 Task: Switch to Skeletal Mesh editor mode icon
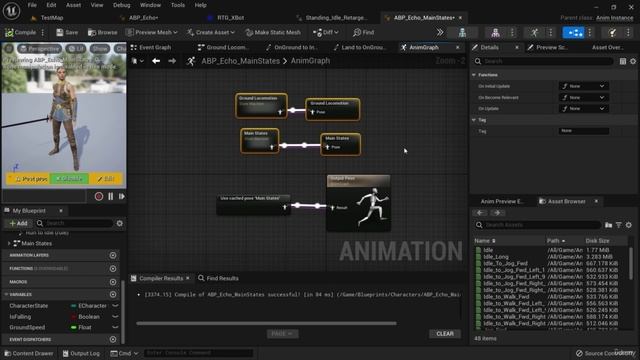[495, 32]
